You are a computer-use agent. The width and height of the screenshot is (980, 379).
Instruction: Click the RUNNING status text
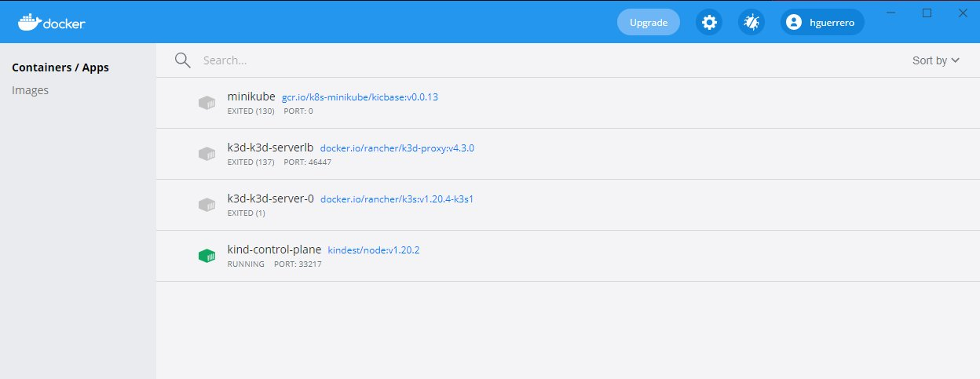[x=246, y=264]
